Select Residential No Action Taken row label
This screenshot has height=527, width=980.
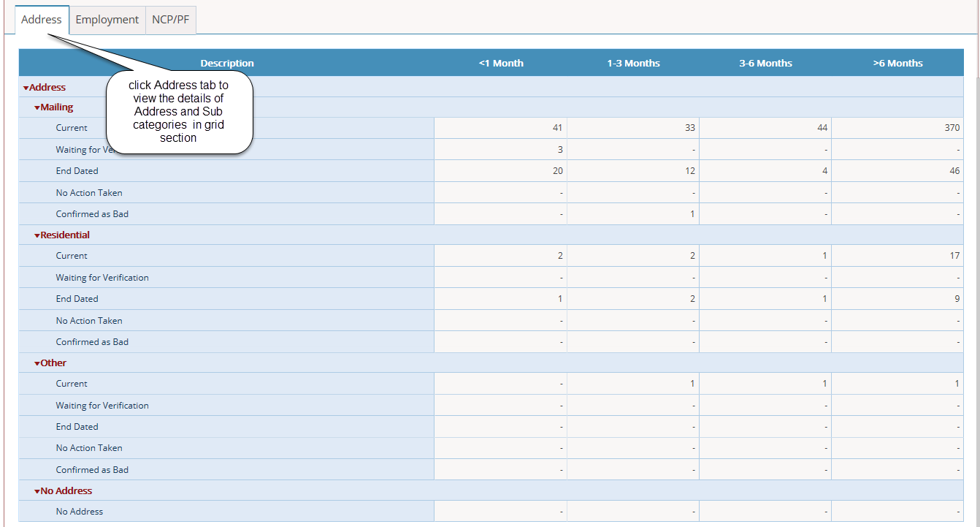click(x=89, y=321)
